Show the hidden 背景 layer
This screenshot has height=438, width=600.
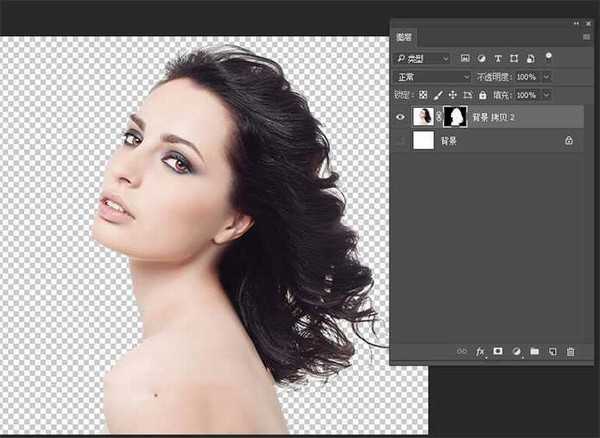tap(400, 141)
